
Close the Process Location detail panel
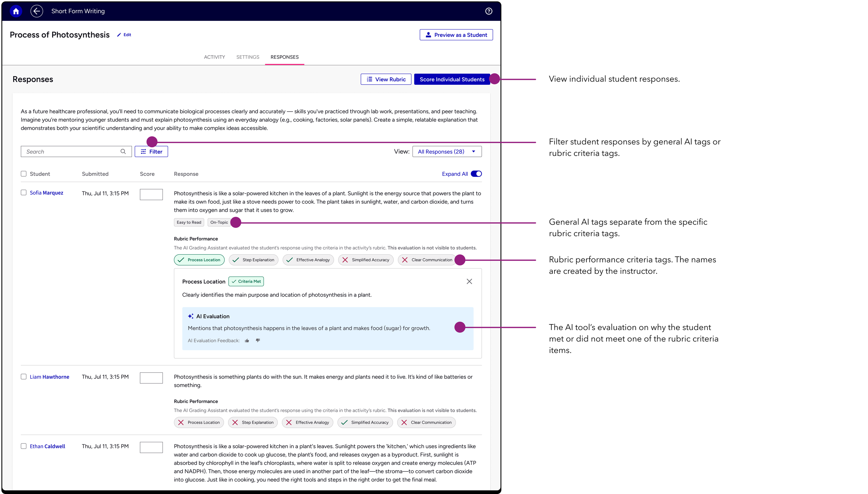click(469, 281)
